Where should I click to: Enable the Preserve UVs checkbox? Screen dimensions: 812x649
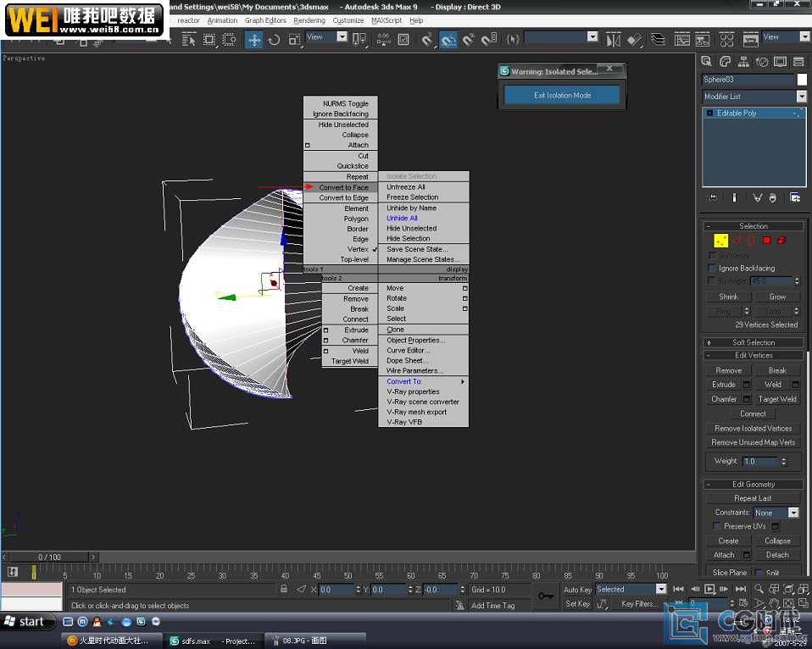click(x=717, y=526)
